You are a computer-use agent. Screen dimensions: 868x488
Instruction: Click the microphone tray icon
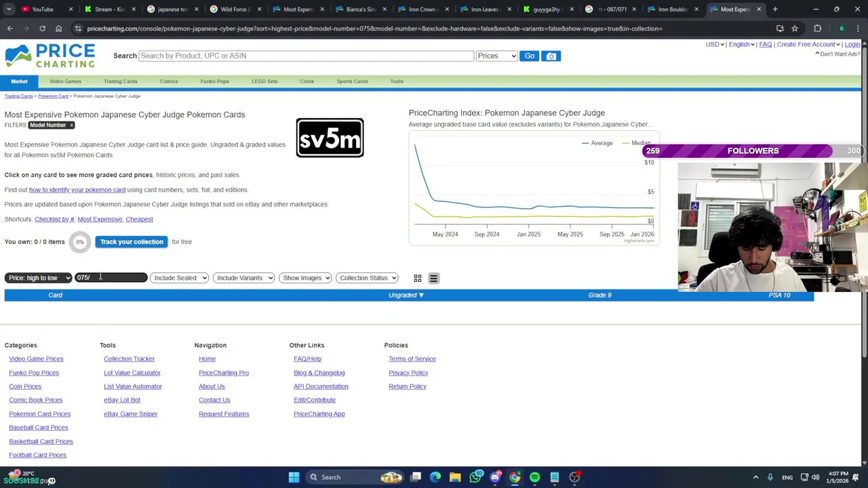pos(770,477)
